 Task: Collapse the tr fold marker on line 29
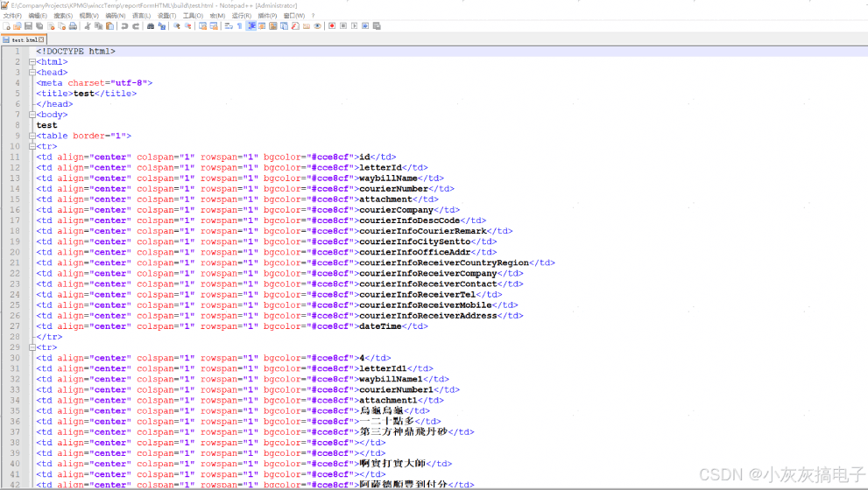point(32,347)
